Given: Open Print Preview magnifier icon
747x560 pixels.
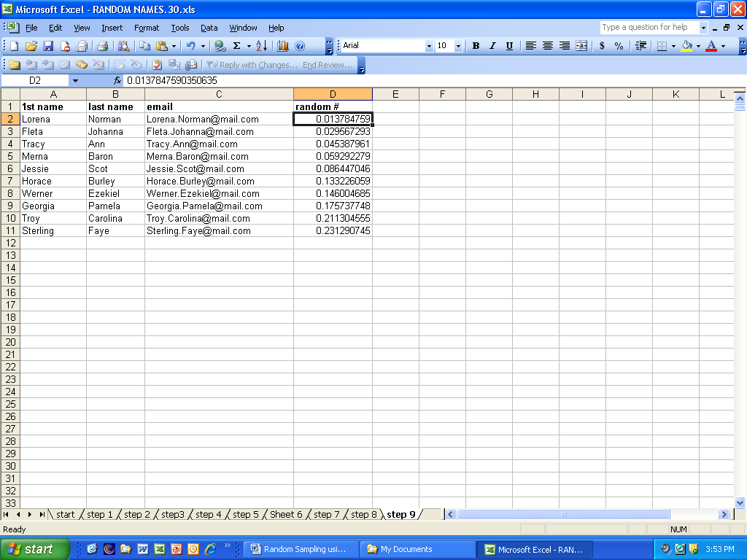Looking at the screenshot, I should (123, 46).
